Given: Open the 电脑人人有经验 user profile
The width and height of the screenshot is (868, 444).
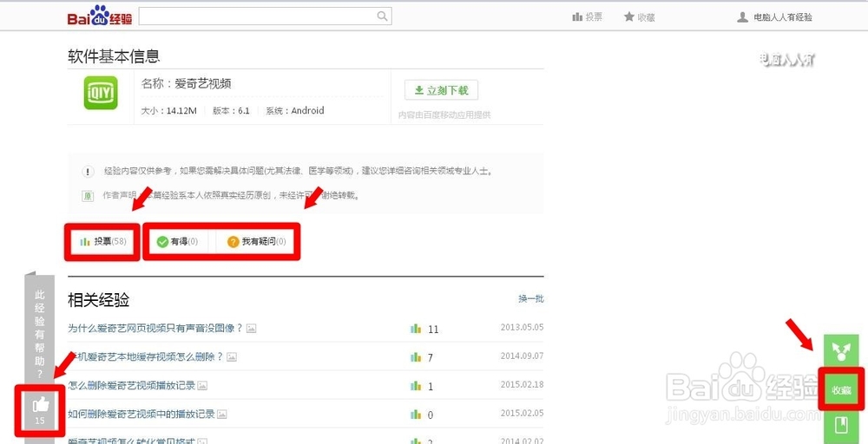Looking at the screenshot, I should (783, 17).
